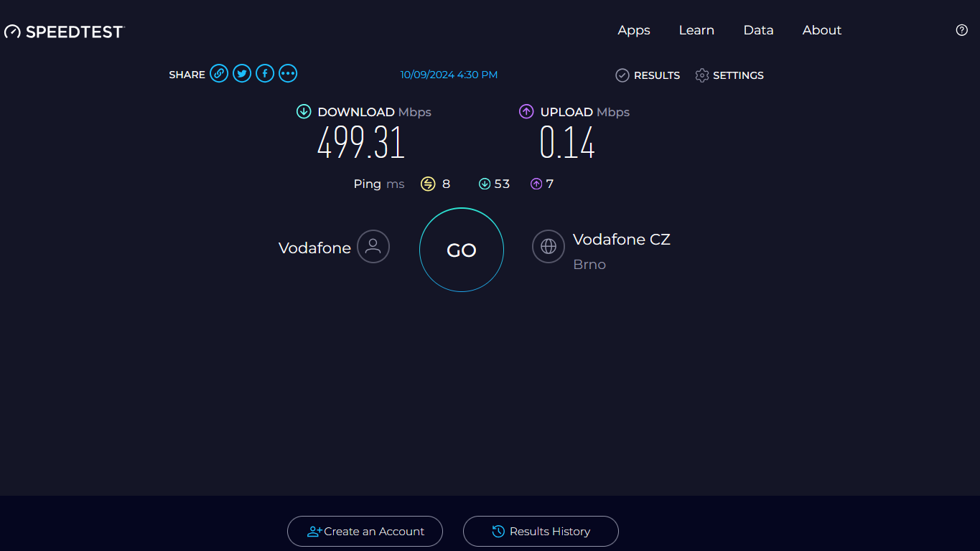The image size is (980, 551).
Task: Copy the share link icon
Action: pos(219,73)
